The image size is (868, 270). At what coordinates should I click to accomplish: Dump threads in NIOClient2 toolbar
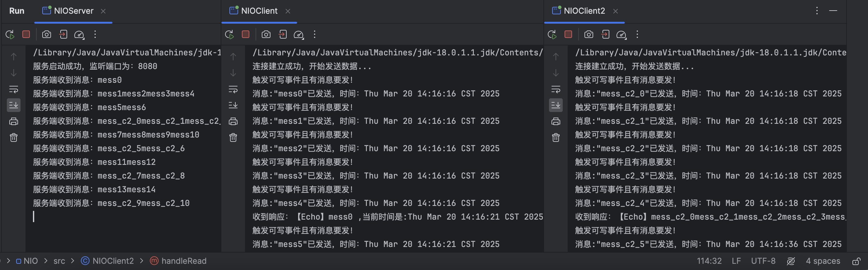tap(589, 35)
